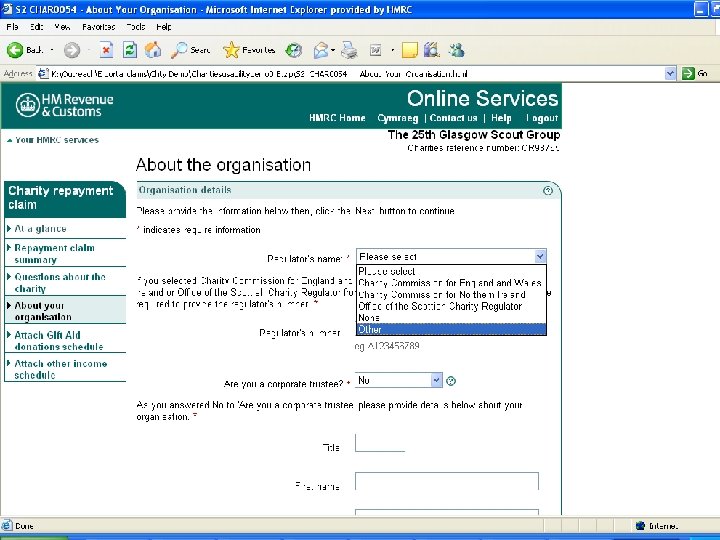The image size is (720, 540).
Task: Open At a glance in sidebar
Action: click(40, 229)
